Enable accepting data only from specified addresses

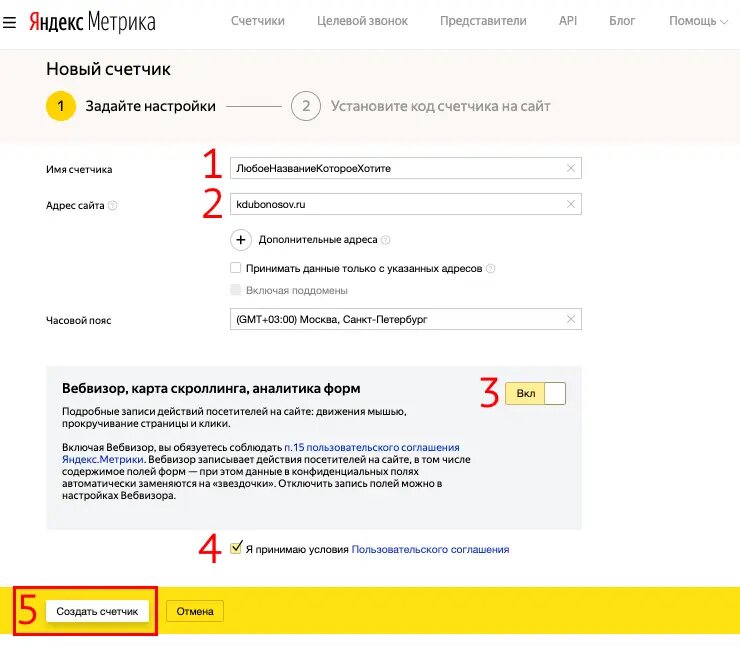click(236, 268)
